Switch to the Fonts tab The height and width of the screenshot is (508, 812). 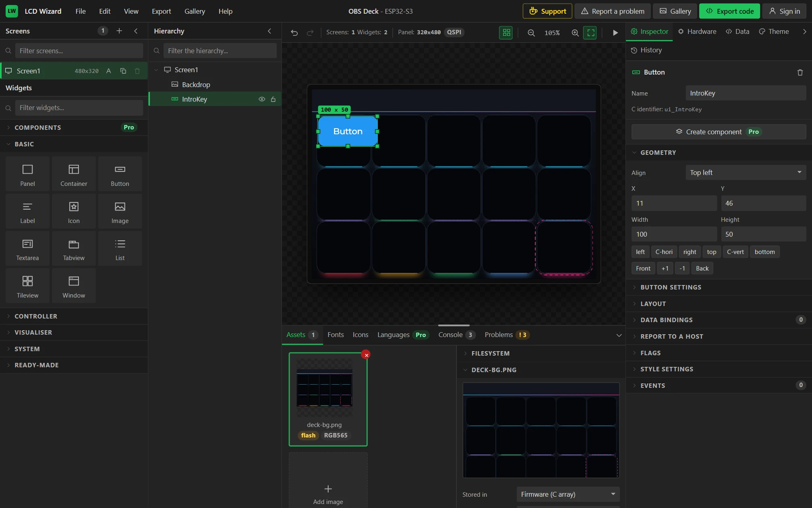336,335
